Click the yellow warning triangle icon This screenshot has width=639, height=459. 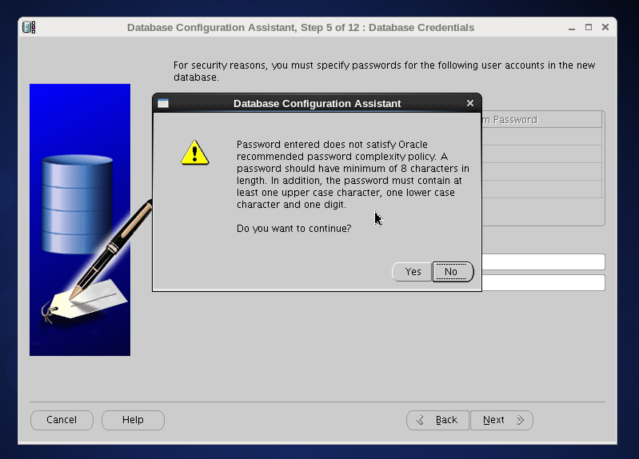pos(195,152)
